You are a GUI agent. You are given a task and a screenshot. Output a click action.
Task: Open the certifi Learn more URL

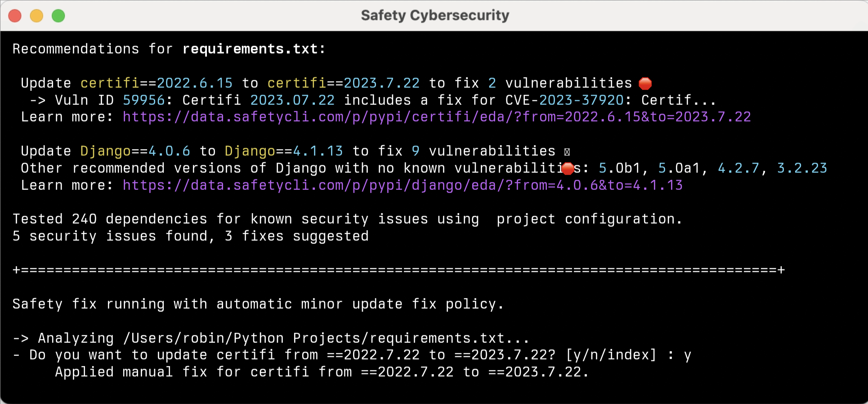coord(436,117)
